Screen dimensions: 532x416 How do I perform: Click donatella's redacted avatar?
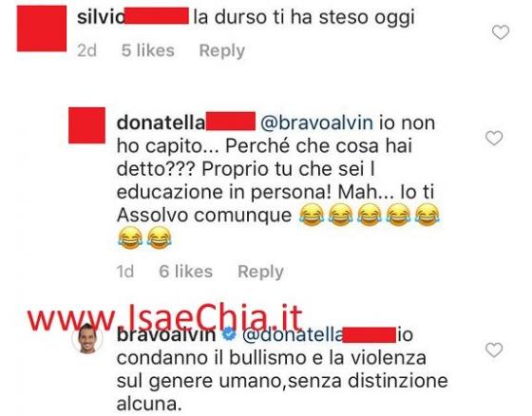click(86, 125)
